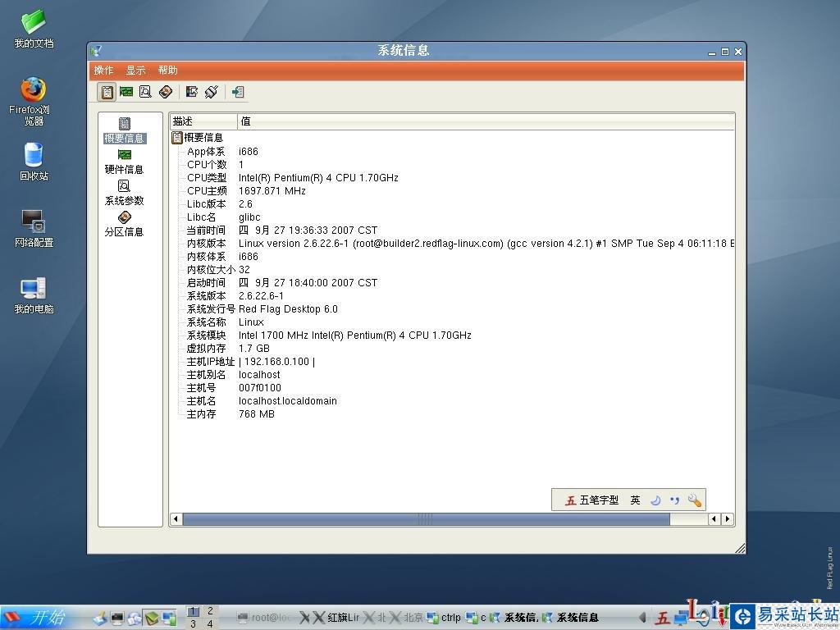Viewport: 840px width, 630px height.
Task: Open 分区信息 with the disk toolbar icon
Action: [x=166, y=91]
